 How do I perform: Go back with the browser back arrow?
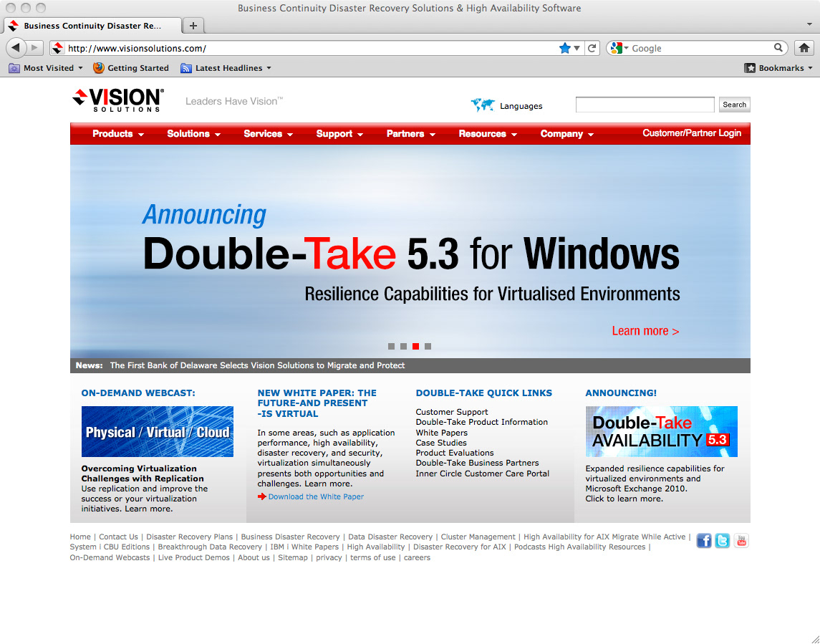(16, 48)
